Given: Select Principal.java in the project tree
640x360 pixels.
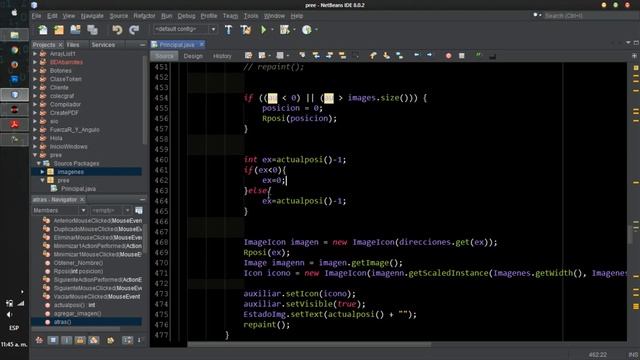Looking at the screenshot, I should tap(78, 189).
